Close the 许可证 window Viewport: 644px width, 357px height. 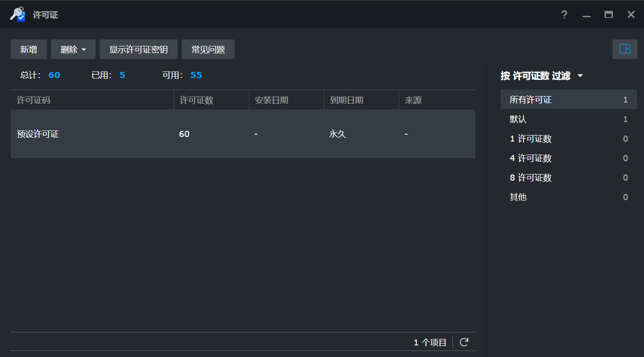click(631, 15)
